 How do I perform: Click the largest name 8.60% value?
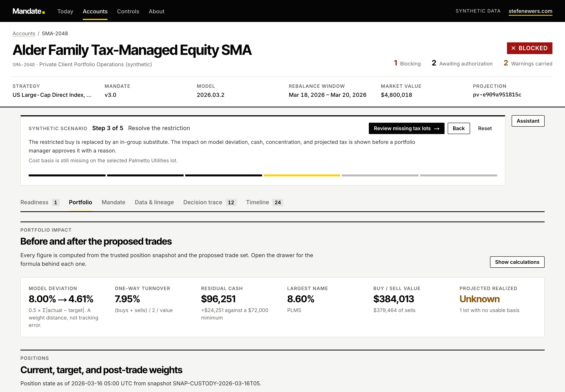pyautogui.click(x=300, y=299)
